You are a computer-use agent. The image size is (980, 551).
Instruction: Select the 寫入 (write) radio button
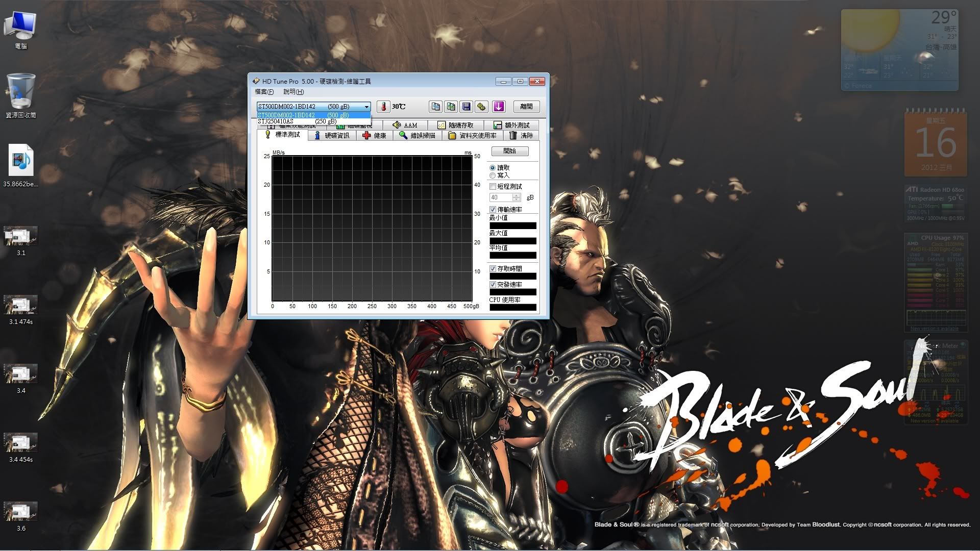point(493,176)
